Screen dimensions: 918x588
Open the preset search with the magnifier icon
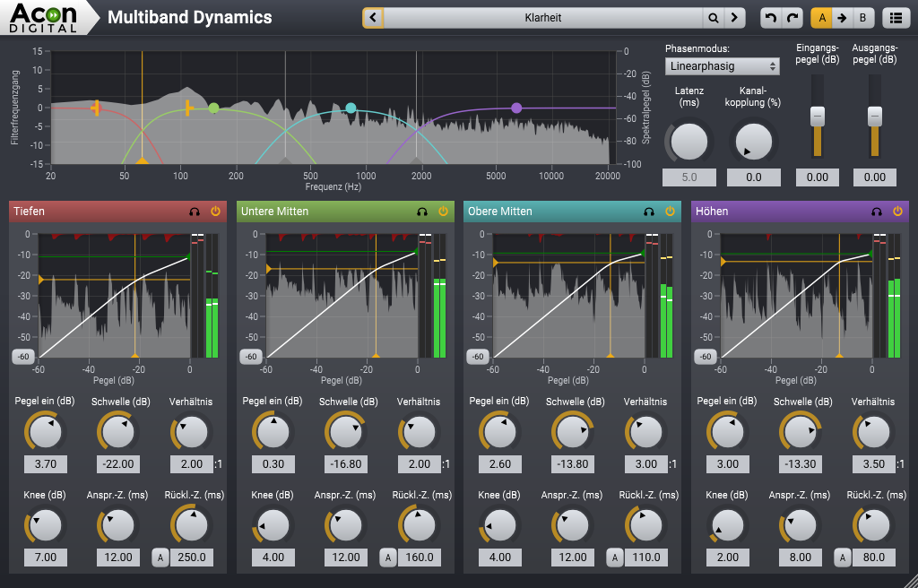pyautogui.click(x=713, y=17)
